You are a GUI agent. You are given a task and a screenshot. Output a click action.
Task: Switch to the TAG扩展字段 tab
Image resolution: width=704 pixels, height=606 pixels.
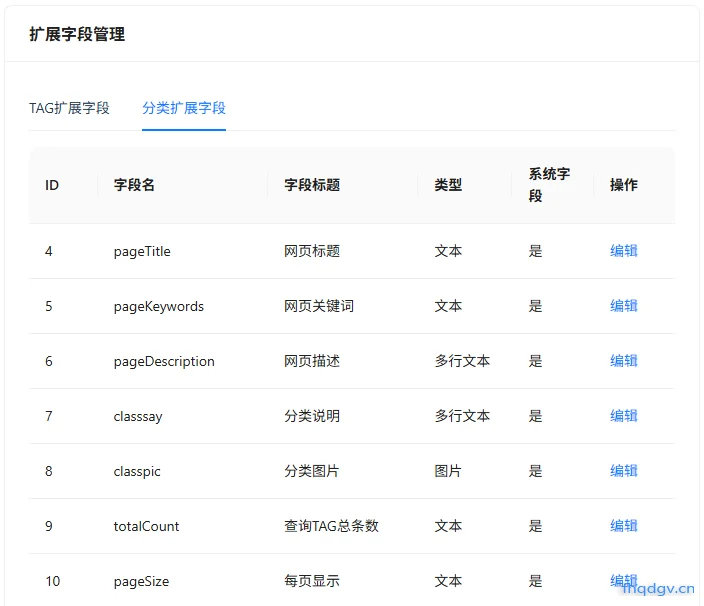(x=69, y=108)
